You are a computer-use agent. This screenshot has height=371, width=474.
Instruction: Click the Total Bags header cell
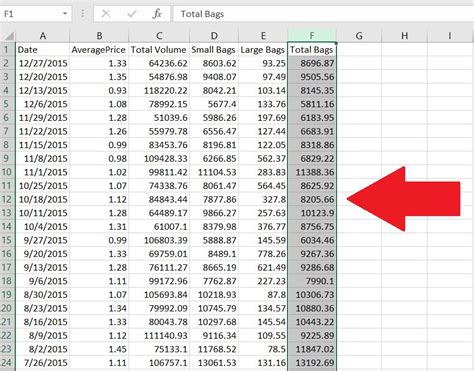312,50
